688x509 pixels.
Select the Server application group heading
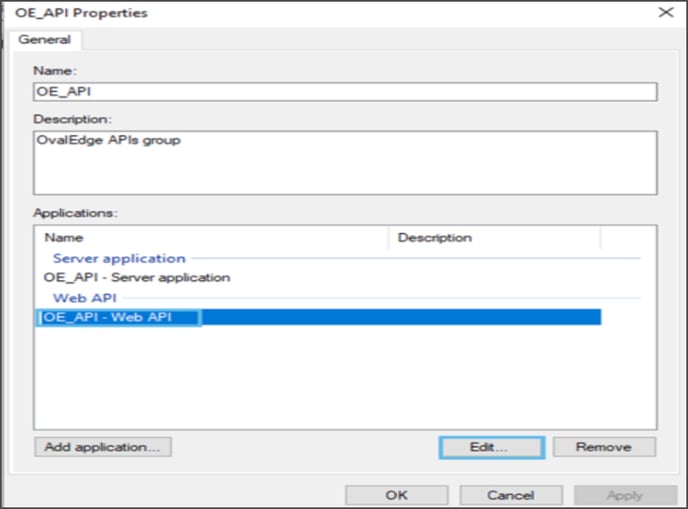(119, 258)
